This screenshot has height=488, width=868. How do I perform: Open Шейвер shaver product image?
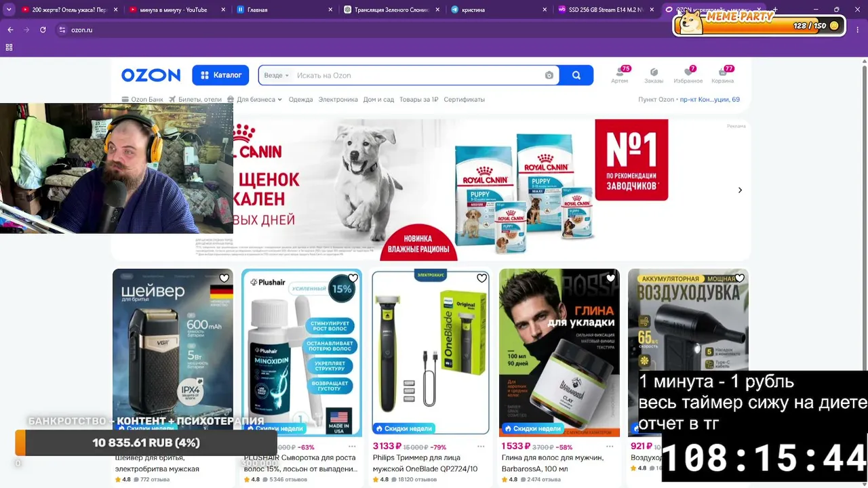coord(173,352)
